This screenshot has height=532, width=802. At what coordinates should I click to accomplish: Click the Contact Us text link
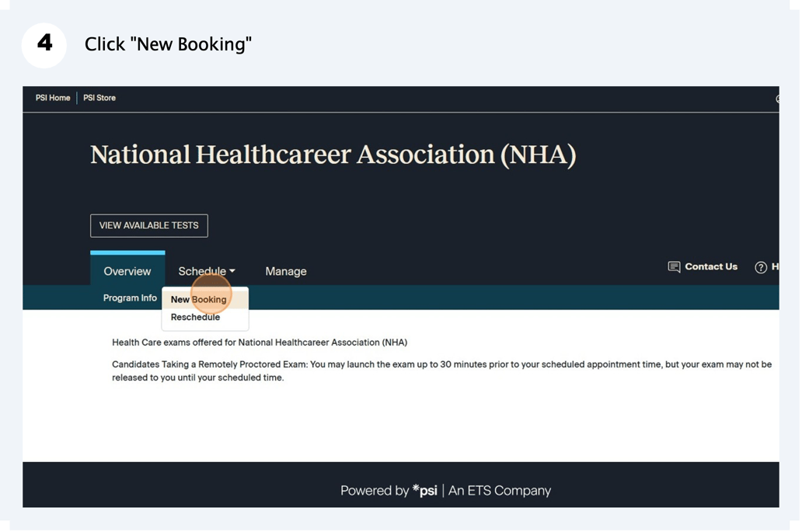[x=710, y=266]
